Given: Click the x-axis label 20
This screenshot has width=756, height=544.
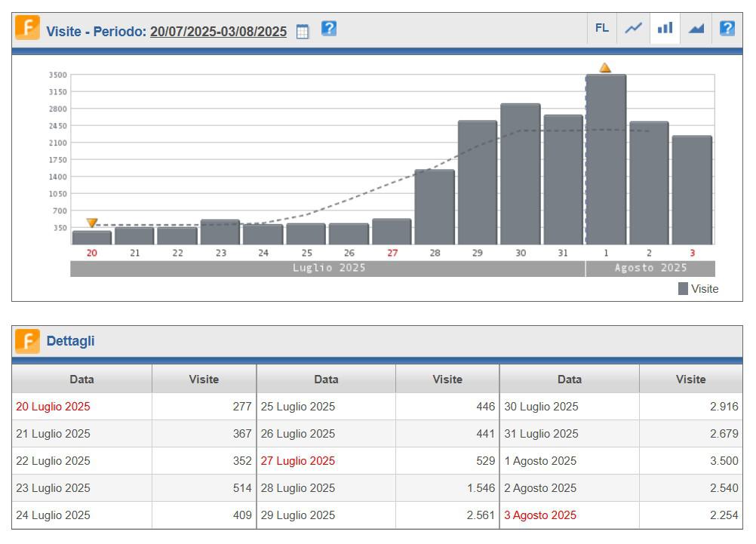Looking at the screenshot, I should (x=91, y=253).
